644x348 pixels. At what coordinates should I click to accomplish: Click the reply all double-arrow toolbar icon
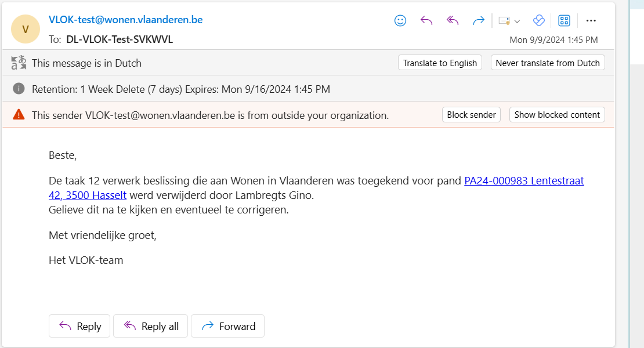tap(453, 21)
